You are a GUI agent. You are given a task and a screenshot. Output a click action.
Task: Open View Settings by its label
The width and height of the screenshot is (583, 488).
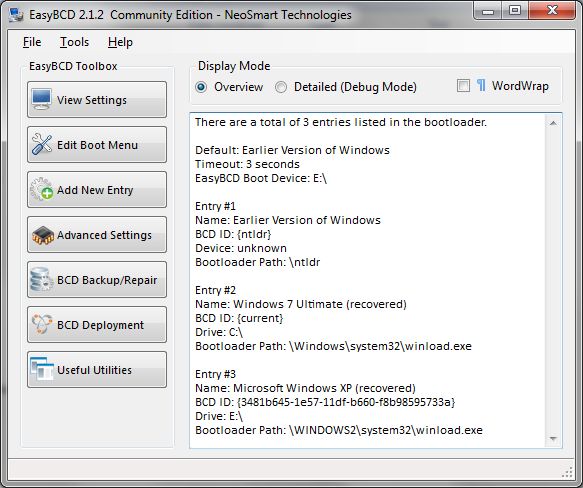92,100
